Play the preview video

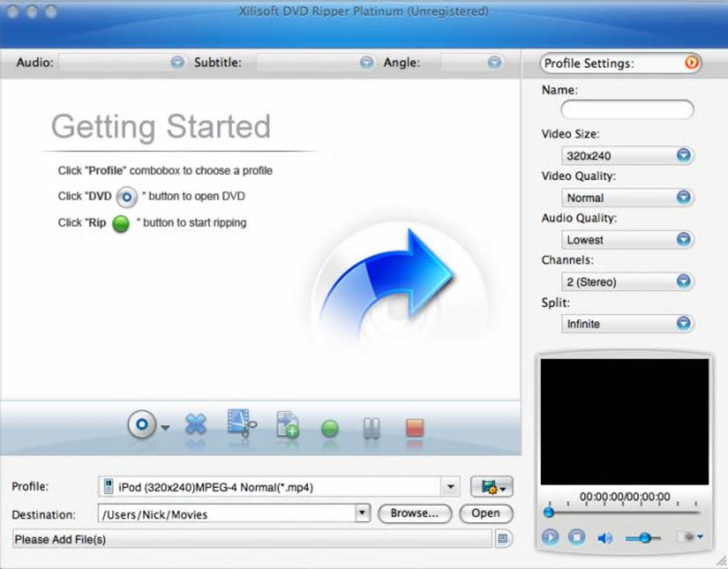(x=550, y=538)
